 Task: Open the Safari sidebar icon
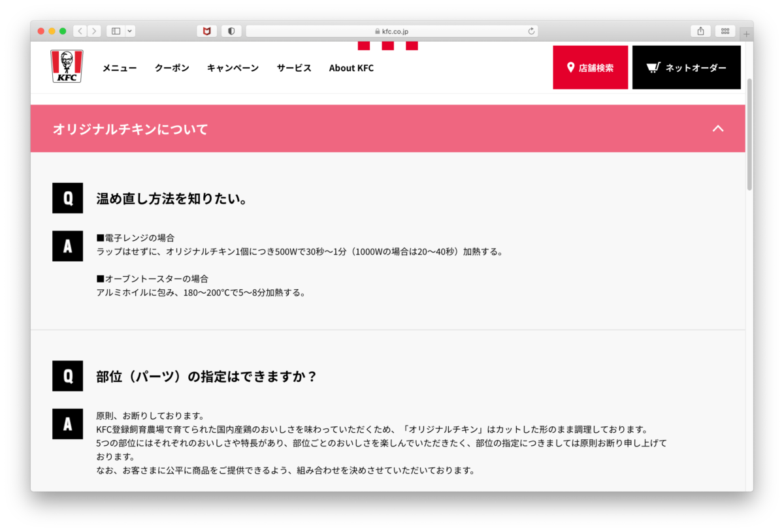click(116, 31)
